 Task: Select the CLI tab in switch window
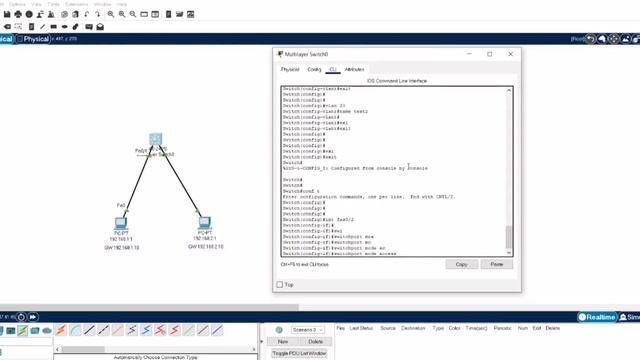point(333,69)
